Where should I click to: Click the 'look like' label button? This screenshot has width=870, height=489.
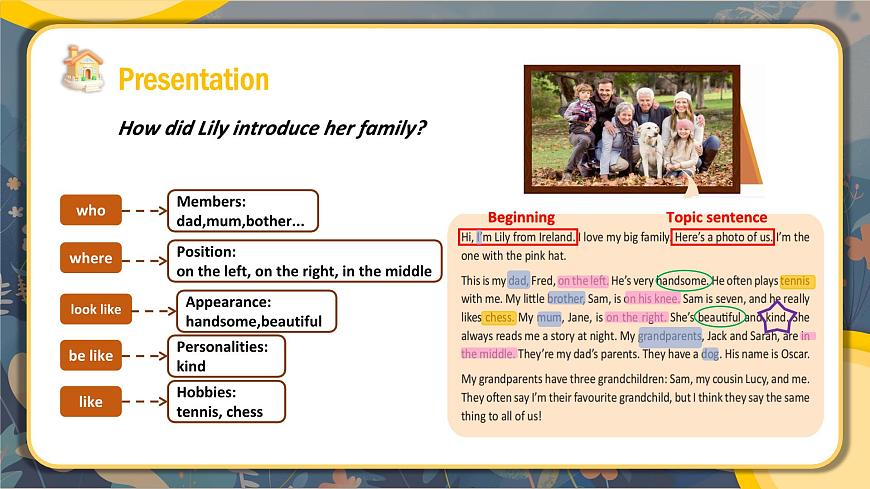[96, 309]
